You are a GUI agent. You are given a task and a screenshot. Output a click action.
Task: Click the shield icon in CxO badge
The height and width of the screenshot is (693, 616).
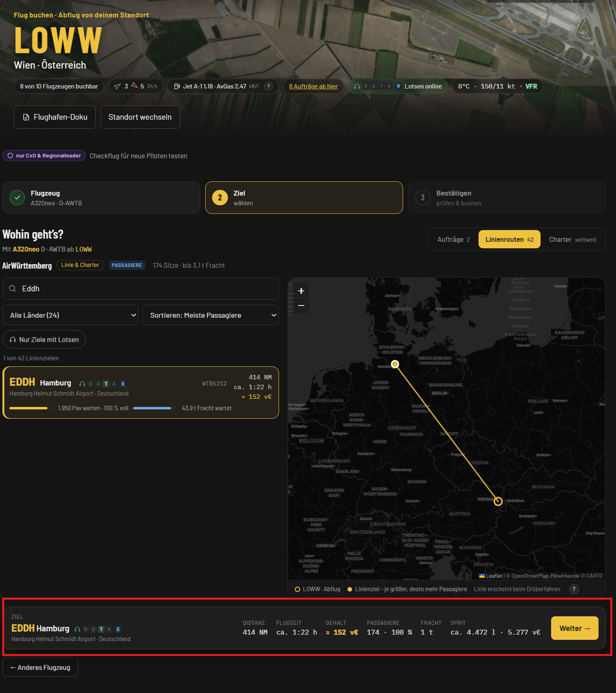pos(11,156)
